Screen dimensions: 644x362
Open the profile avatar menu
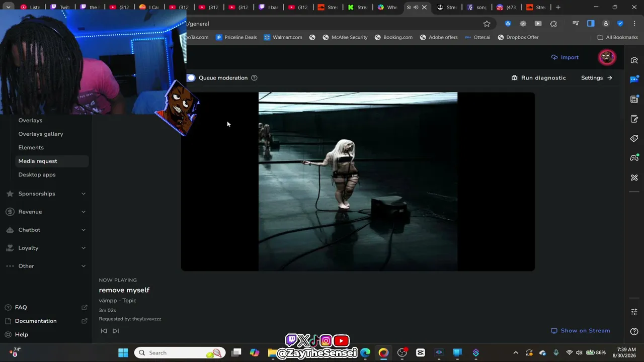coord(607,57)
